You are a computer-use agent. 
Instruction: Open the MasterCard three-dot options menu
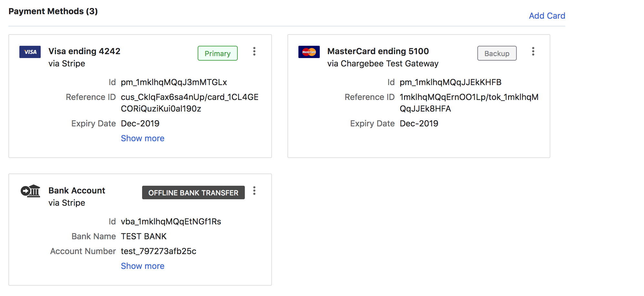[533, 52]
